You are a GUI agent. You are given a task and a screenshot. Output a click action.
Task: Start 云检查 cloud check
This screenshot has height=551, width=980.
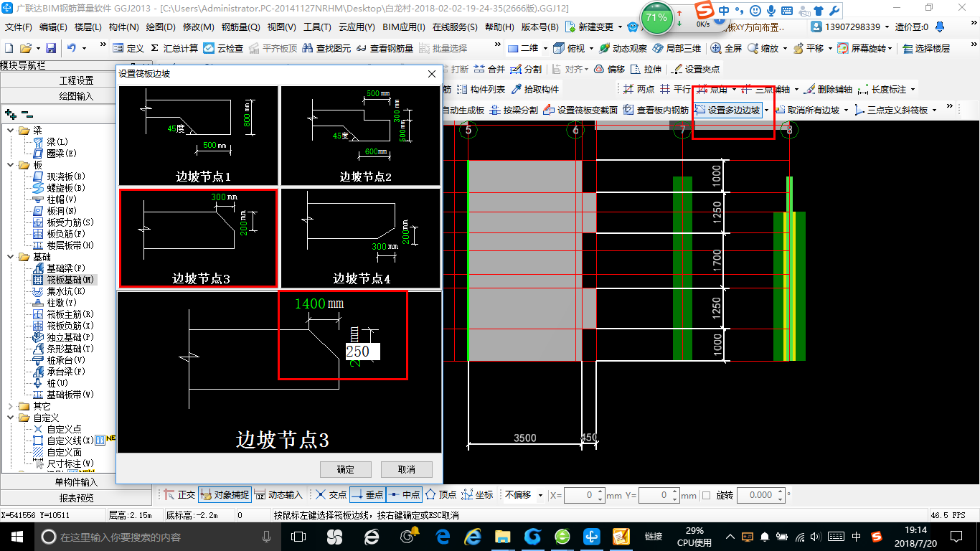pos(223,48)
